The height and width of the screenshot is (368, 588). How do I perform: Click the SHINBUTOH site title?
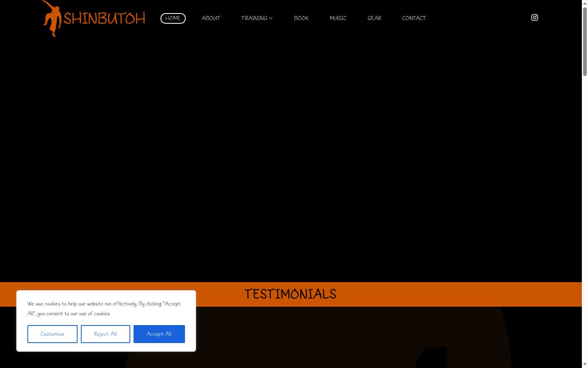[x=105, y=18]
